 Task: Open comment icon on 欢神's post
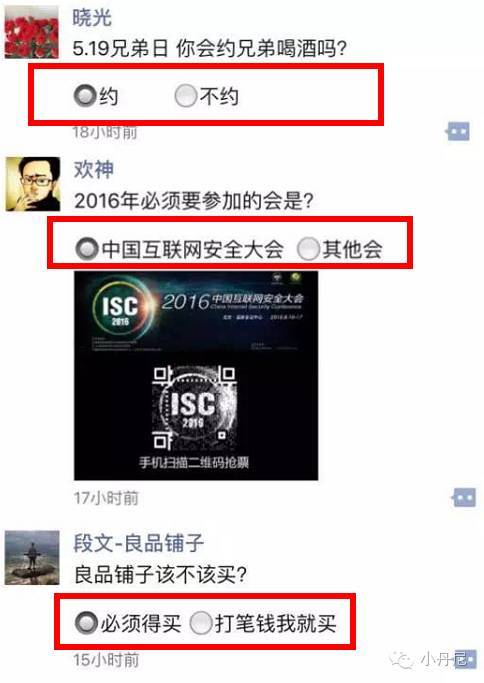[464, 497]
